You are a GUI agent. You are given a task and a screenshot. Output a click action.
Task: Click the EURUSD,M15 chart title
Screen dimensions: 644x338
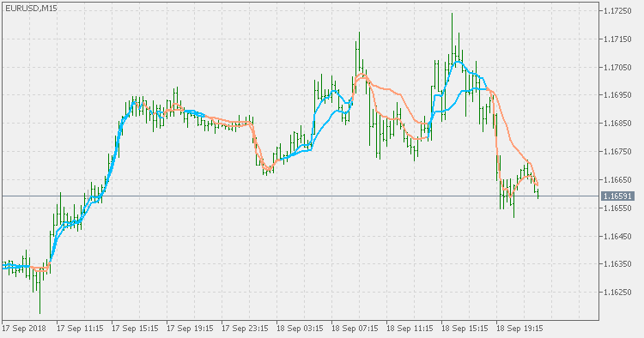point(31,9)
